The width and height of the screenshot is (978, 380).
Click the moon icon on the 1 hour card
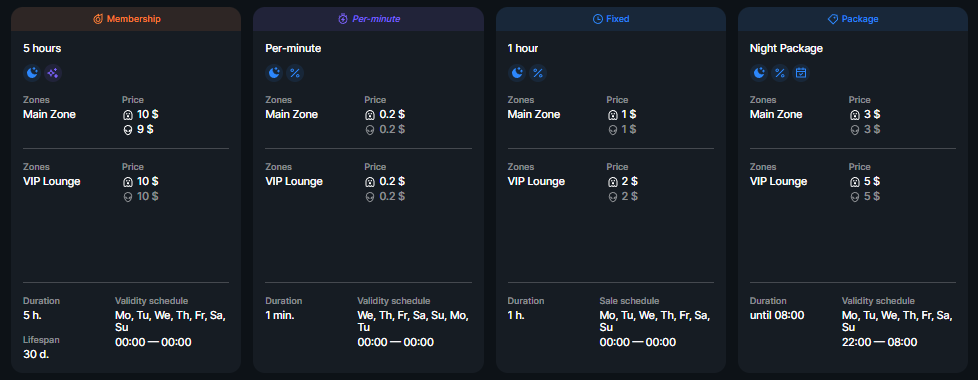(516, 73)
